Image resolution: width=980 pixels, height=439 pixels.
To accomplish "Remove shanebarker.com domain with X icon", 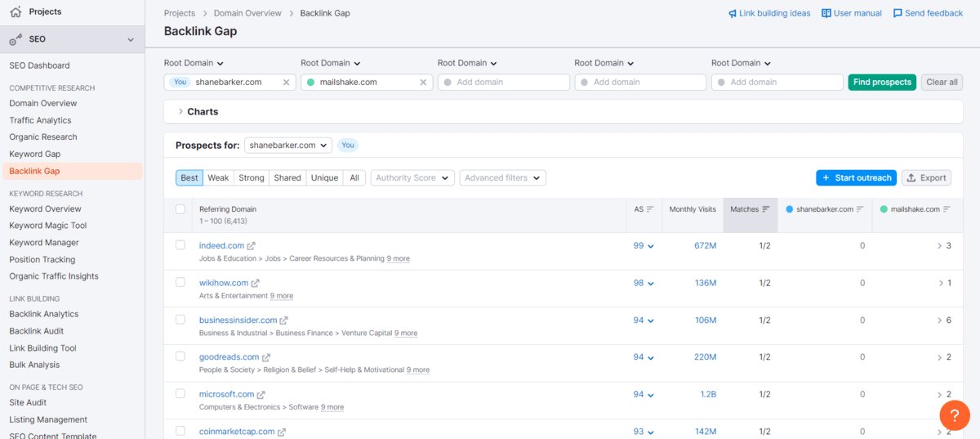I will pyautogui.click(x=286, y=83).
